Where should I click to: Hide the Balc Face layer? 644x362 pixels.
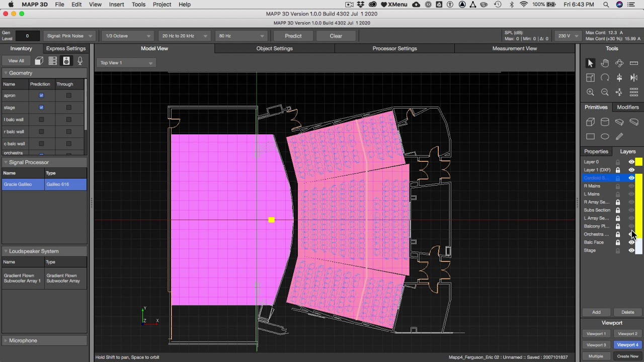pyautogui.click(x=631, y=242)
